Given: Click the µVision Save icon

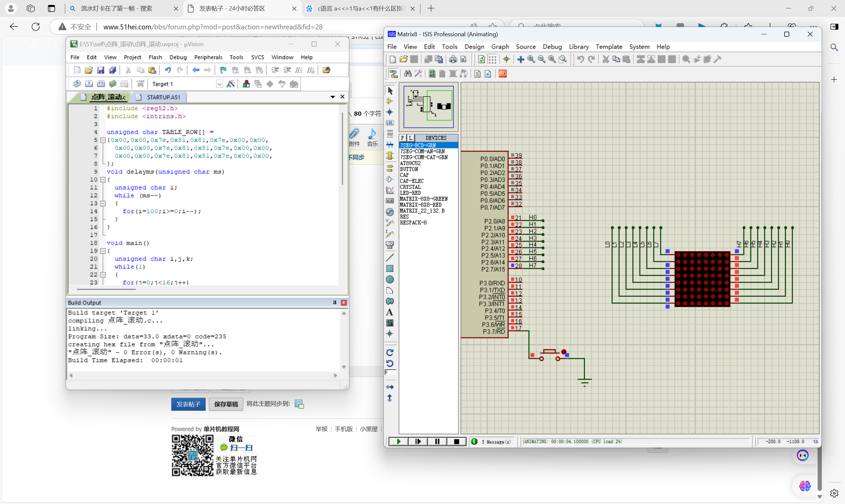Looking at the screenshot, I should click(101, 70).
